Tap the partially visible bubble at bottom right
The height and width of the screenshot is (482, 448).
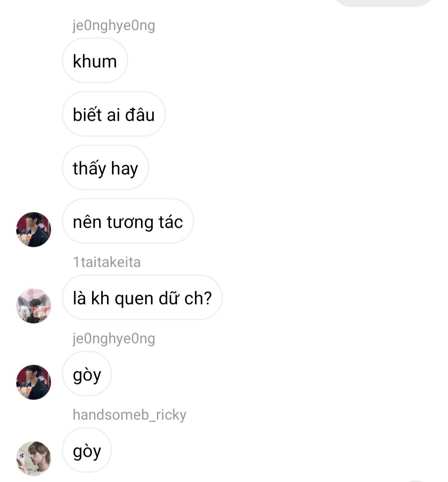point(415,480)
